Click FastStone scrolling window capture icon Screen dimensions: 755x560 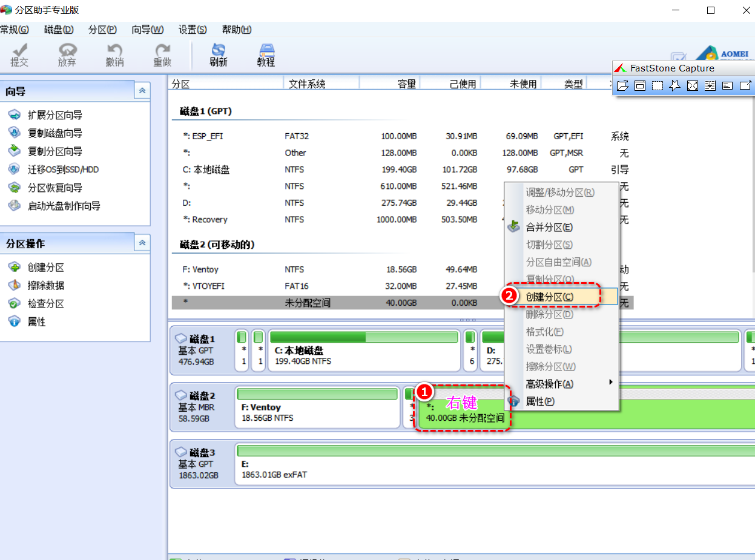coord(710,86)
